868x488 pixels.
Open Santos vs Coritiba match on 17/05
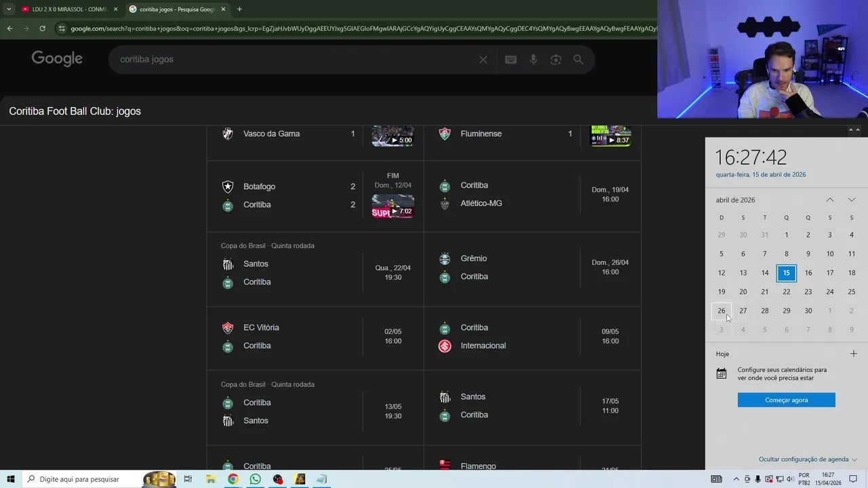[532, 407]
